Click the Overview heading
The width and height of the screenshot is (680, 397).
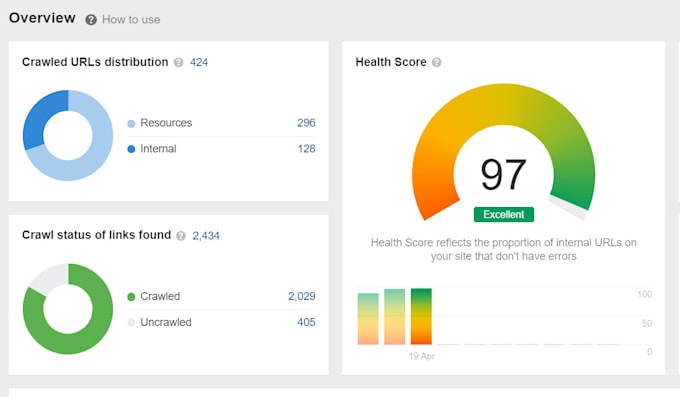pos(42,18)
